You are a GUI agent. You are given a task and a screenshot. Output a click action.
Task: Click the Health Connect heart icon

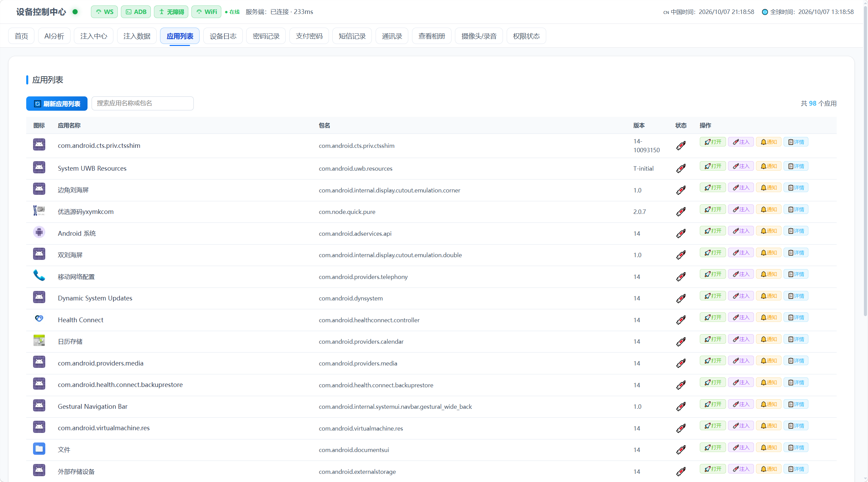pos(39,318)
